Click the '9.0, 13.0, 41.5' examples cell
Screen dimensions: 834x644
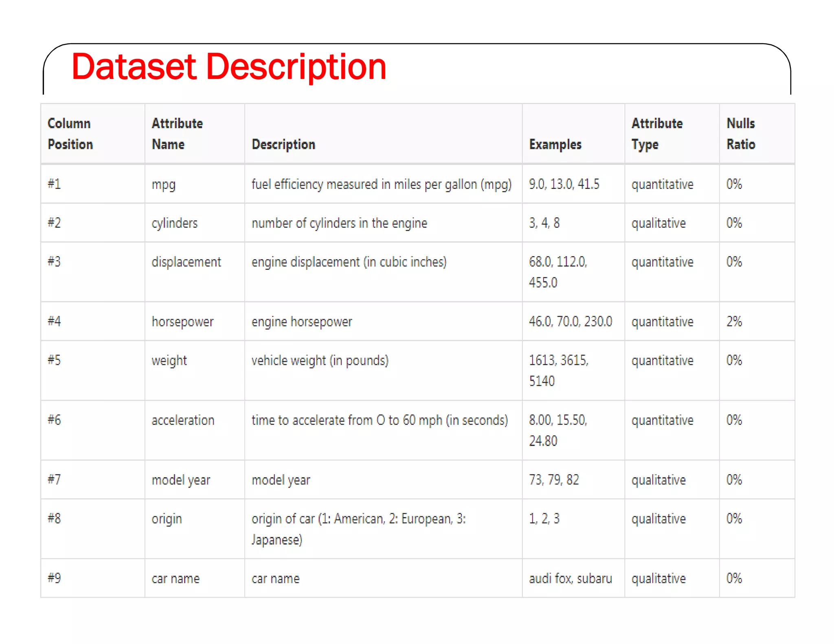[x=573, y=184]
